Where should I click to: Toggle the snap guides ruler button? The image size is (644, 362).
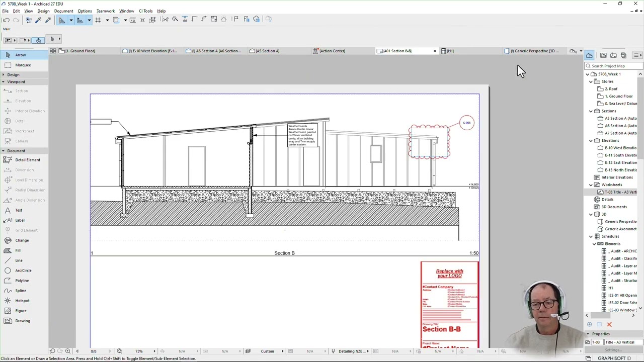coord(80,20)
